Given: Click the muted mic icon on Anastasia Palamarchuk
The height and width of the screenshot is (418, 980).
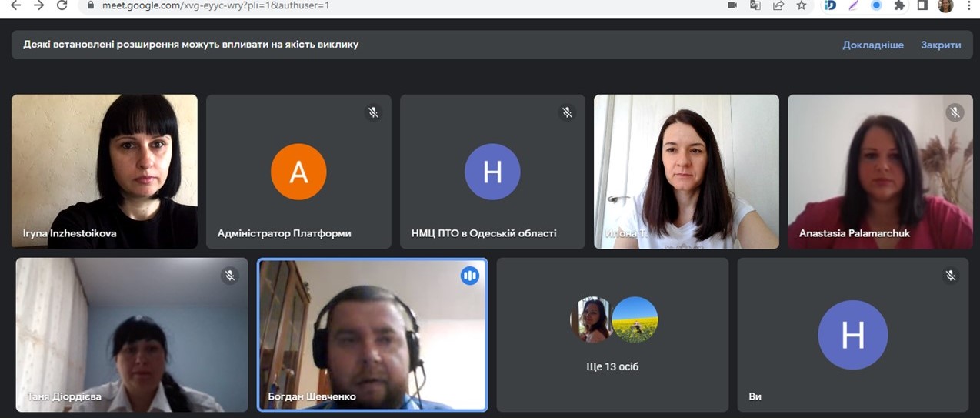Looking at the screenshot, I should (x=955, y=112).
